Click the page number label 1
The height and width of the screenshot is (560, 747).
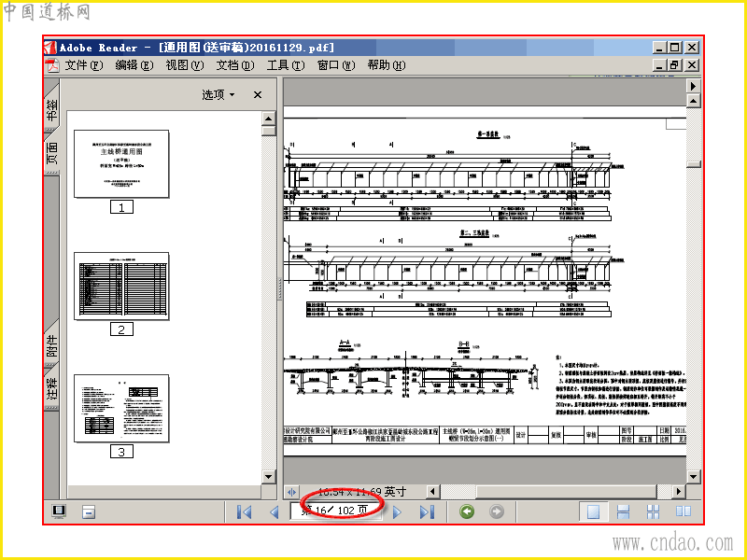coord(121,207)
